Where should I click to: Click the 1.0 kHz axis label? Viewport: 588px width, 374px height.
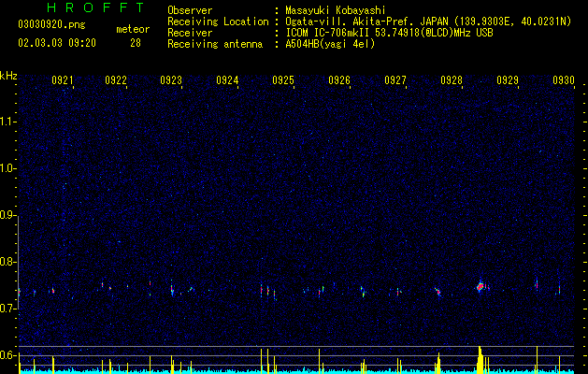tap(8, 168)
